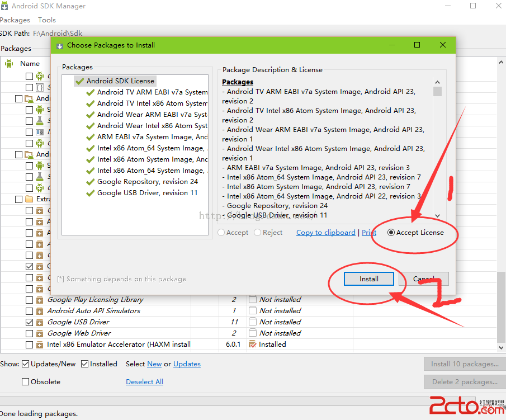Click the Choose Packages to Install dialog icon
Viewport: 506px width, 420px height.
pos(60,46)
